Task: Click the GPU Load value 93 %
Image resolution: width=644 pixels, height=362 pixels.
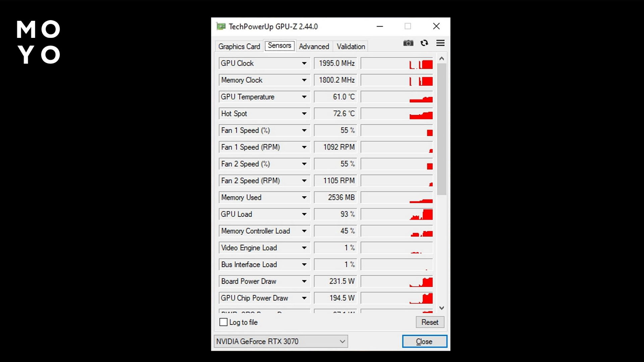Action: point(336,214)
